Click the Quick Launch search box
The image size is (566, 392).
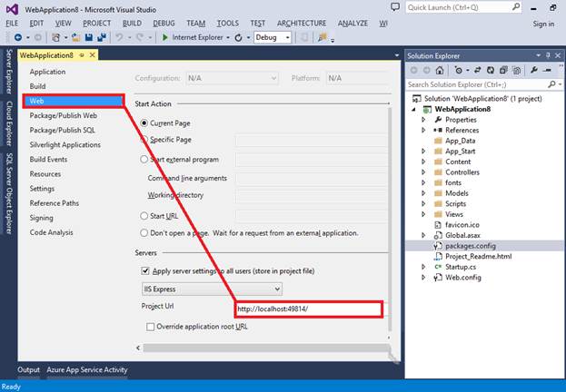(x=463, y=7)
